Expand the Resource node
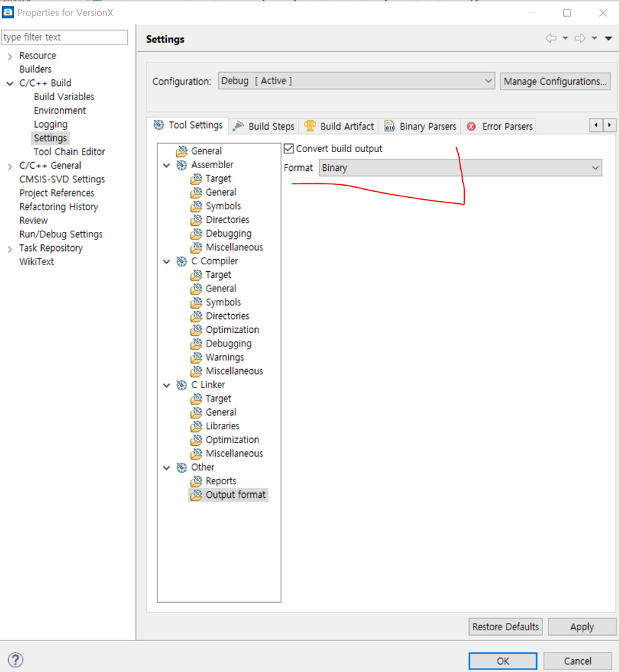The image size is (619, 672). tap(10, 56)
